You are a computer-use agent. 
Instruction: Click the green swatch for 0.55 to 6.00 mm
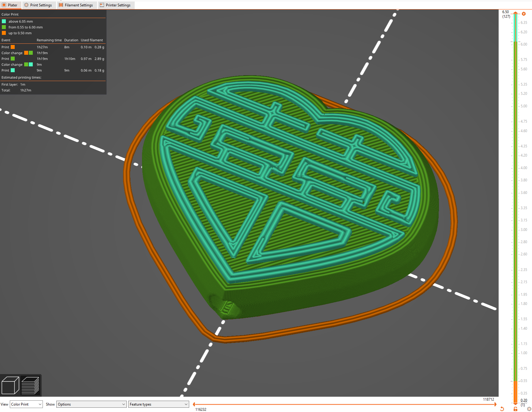(4, 27)
